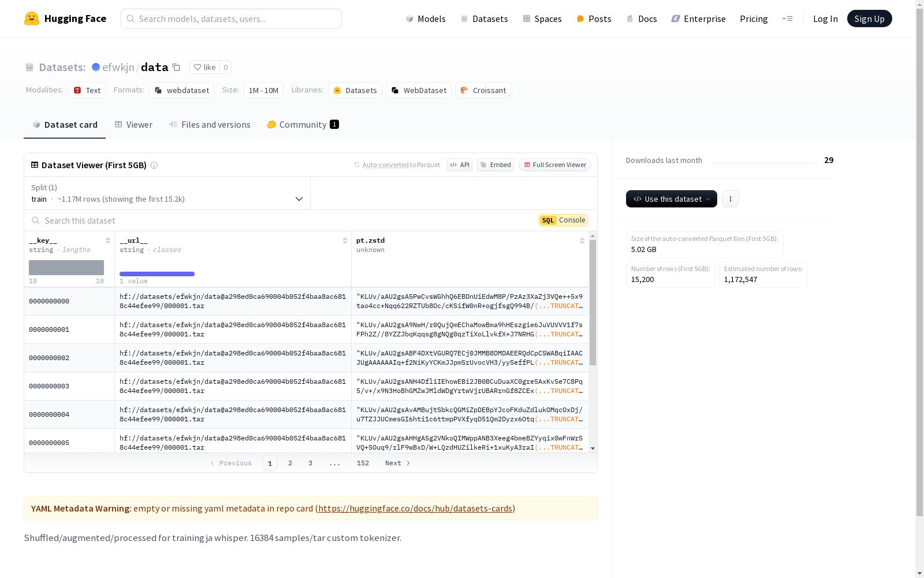
Task: Expand the Croissant library tag
Action: coord(483,90)
